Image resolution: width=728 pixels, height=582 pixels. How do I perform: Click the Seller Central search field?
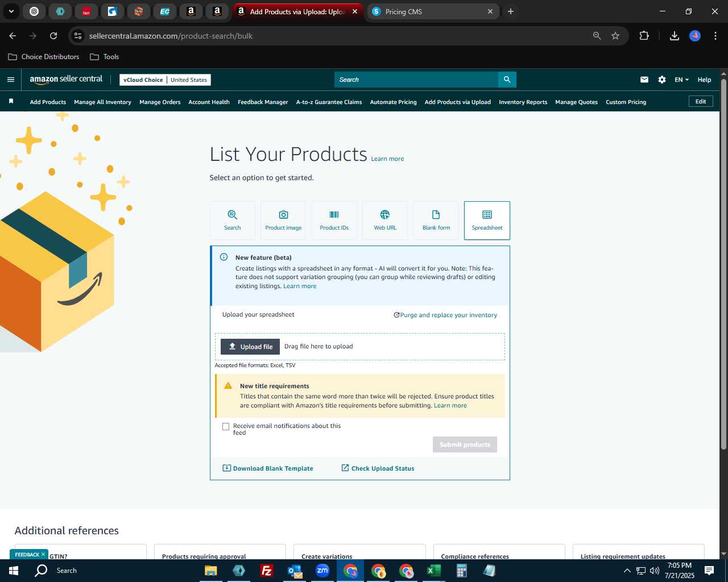click(416, 80)
